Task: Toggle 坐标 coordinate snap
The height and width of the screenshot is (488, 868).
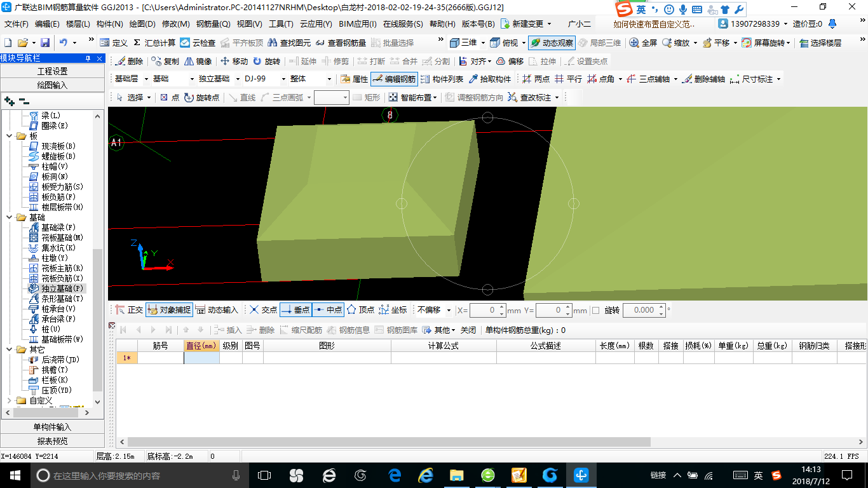Action: click(393, 309)
